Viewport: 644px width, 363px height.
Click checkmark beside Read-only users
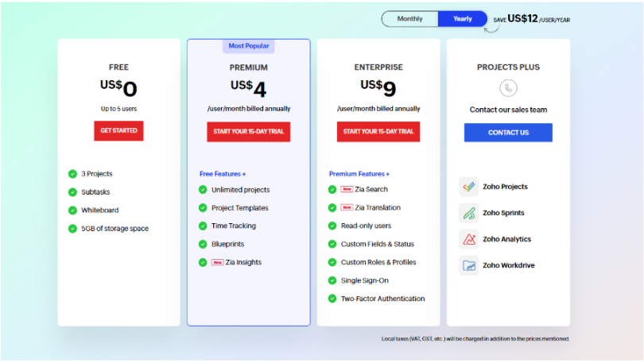point(332,226)
